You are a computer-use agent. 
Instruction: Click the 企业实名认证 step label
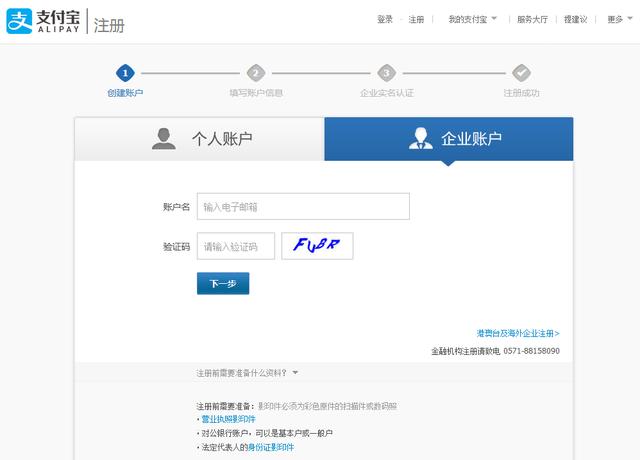(387, 93)
